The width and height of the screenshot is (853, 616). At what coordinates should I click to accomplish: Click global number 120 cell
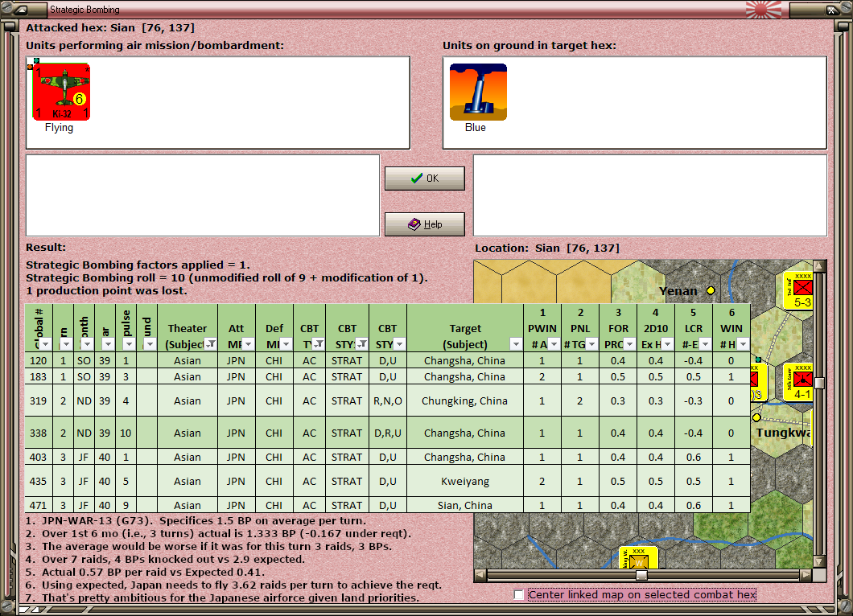(38, 360)
